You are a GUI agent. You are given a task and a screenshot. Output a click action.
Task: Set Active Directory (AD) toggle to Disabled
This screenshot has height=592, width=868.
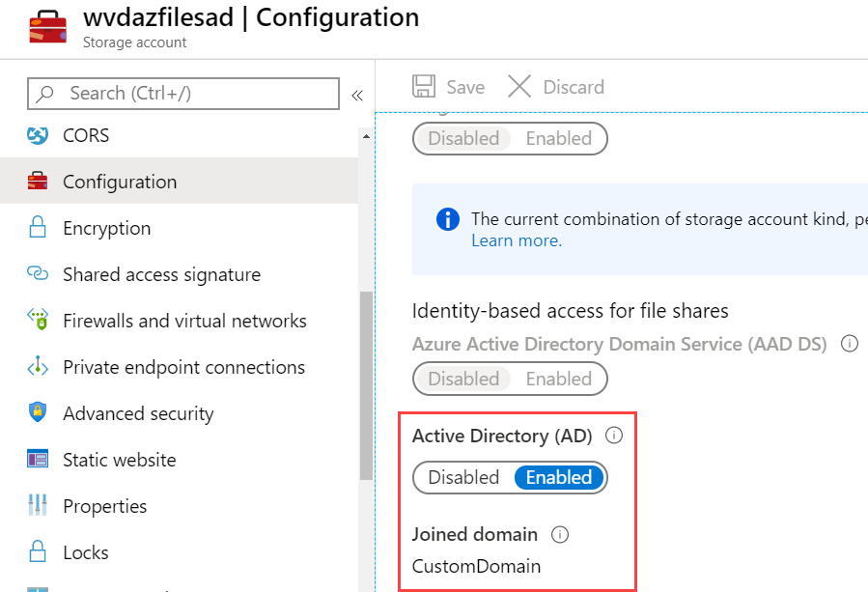(x=463, y=477)
